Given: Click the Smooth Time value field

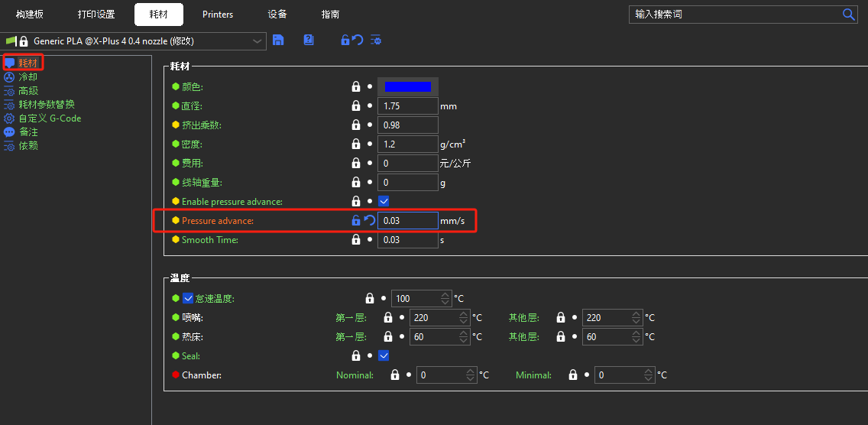Looking at the screenshot, I should click(408, 239).
